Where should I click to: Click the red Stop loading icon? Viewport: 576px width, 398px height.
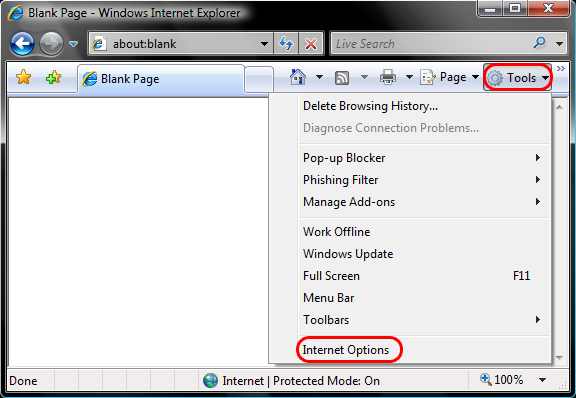(311, 44)
